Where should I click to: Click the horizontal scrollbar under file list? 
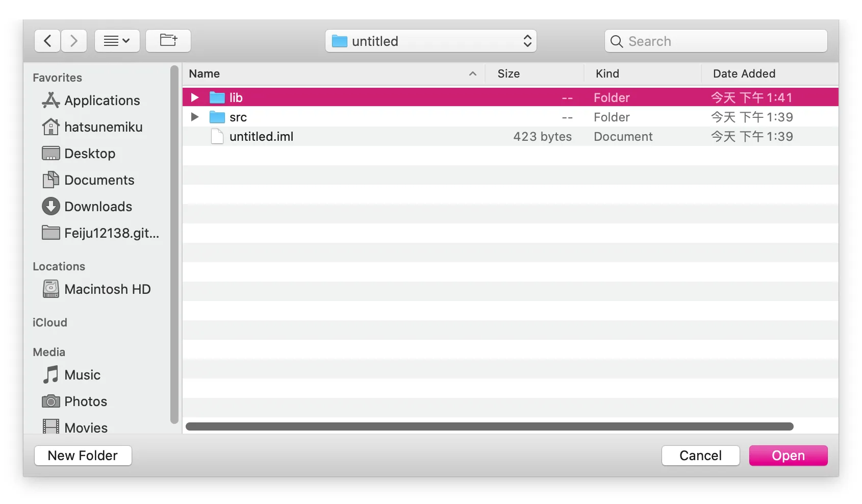pyautogui.click(x=490, y=426)
